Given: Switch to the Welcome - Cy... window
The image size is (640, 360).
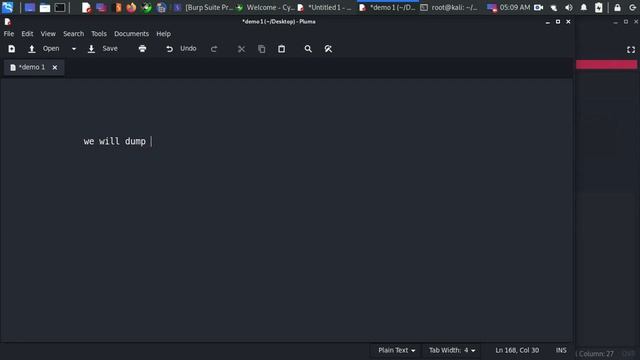Looking at the screenshot, I should (266, 7).
